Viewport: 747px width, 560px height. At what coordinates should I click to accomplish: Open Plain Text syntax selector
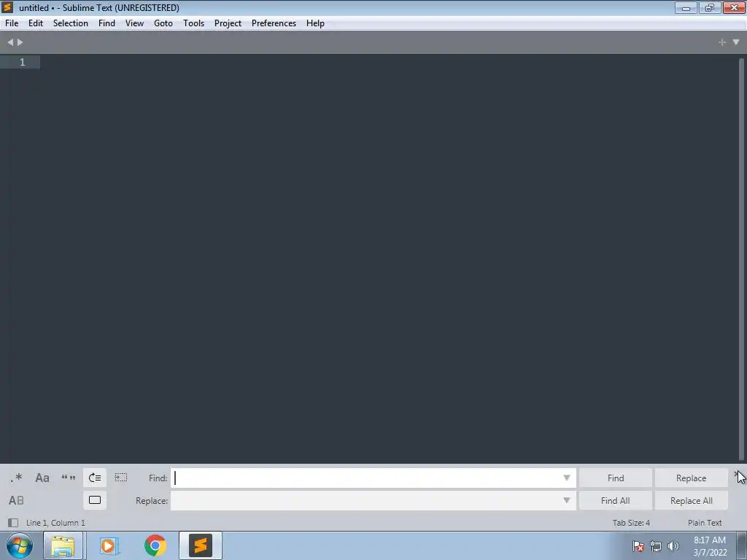coord(705,523)
